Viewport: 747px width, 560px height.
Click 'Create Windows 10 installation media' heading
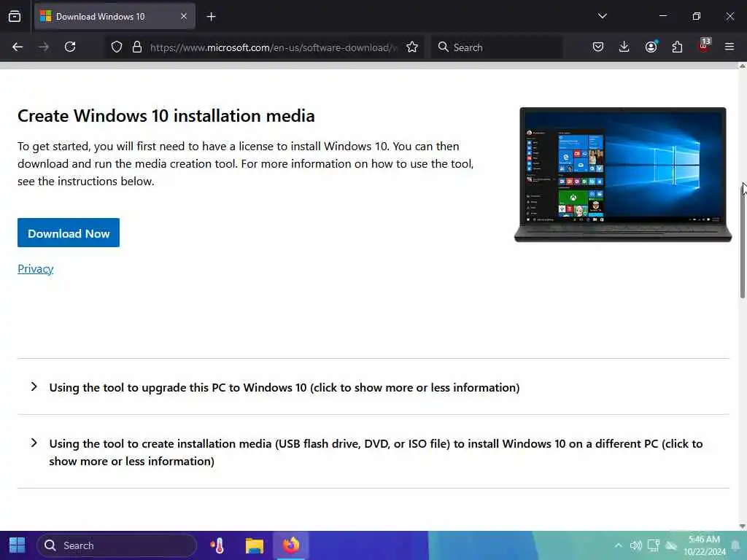[166, 116]
